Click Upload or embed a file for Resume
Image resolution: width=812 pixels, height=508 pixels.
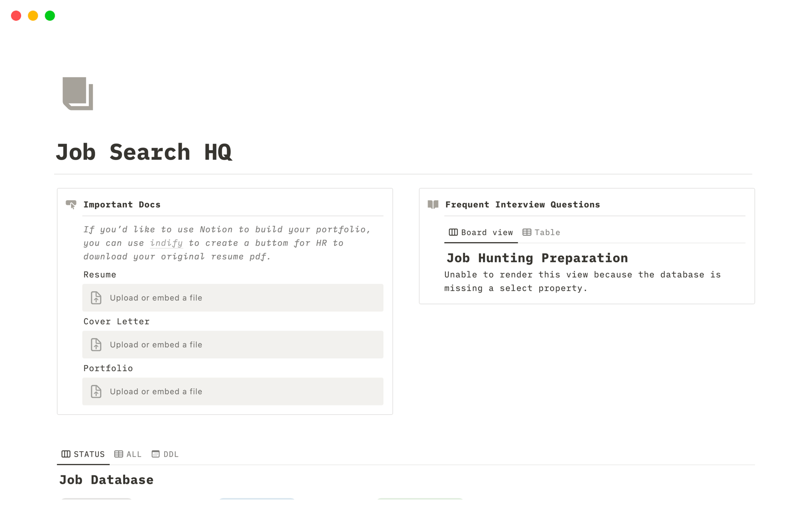[x=156, y=298]
